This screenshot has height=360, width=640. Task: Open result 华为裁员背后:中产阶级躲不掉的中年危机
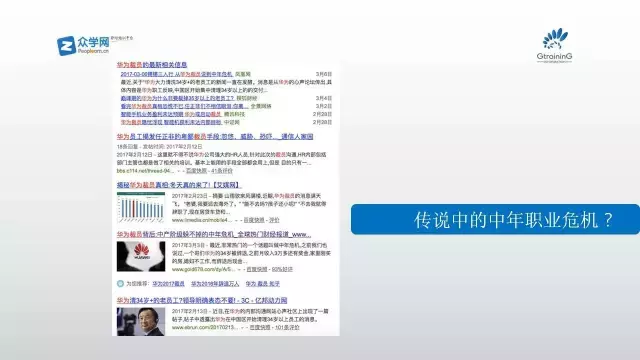(214, 235)
